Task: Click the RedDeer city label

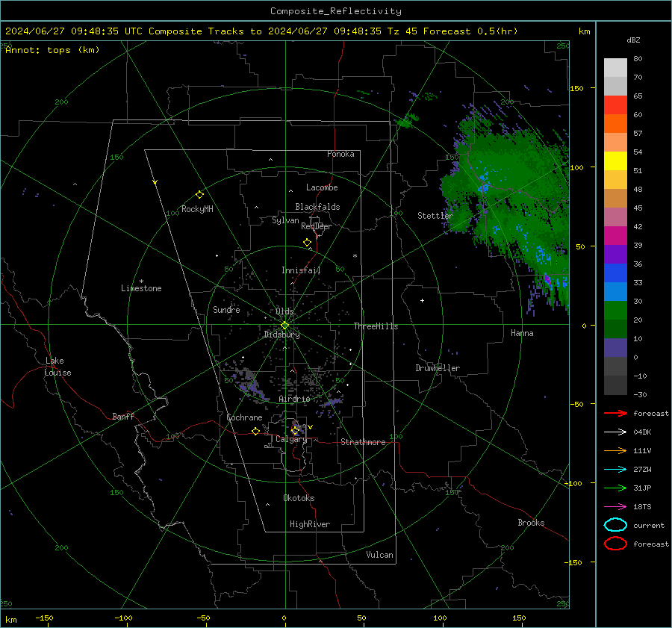Action: tap(317, 226)
